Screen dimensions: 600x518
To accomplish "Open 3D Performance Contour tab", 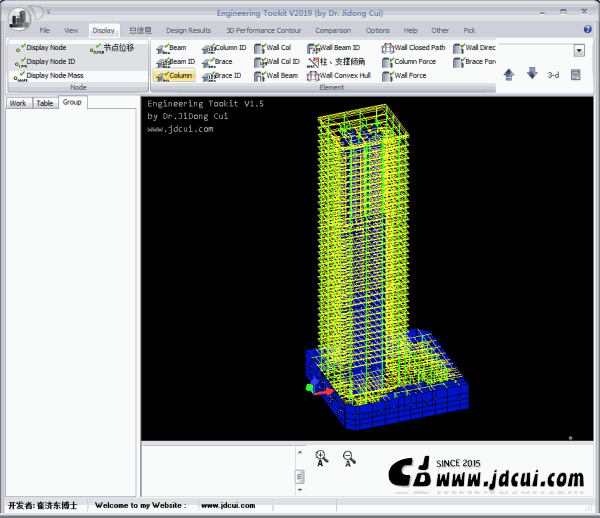I will click(264, 30).
